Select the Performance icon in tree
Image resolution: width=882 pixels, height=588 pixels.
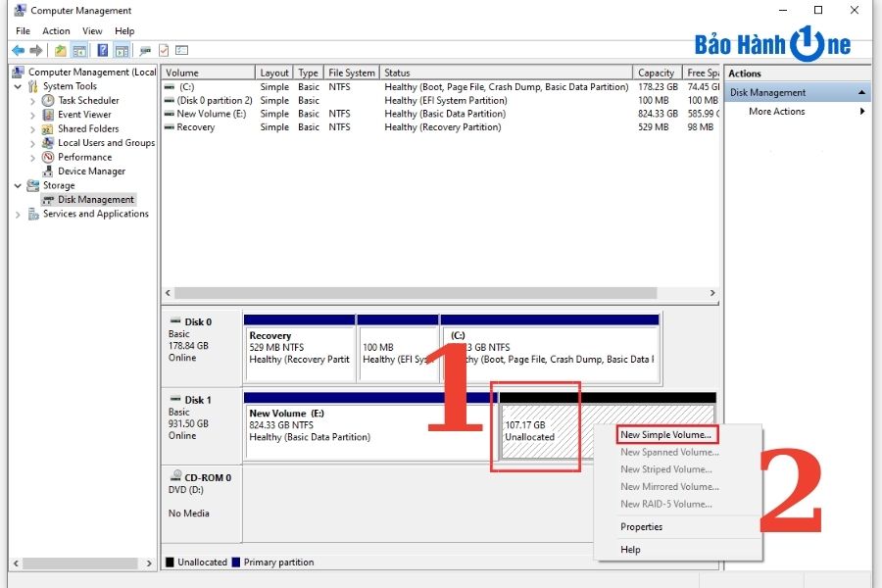(x=48, y=157)
